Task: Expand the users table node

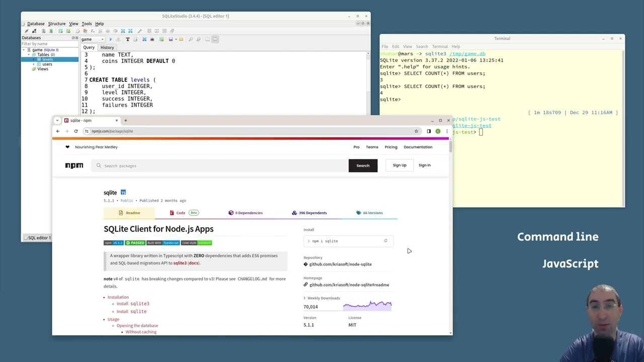Action: pyautogui.click(x=34, y=64)
